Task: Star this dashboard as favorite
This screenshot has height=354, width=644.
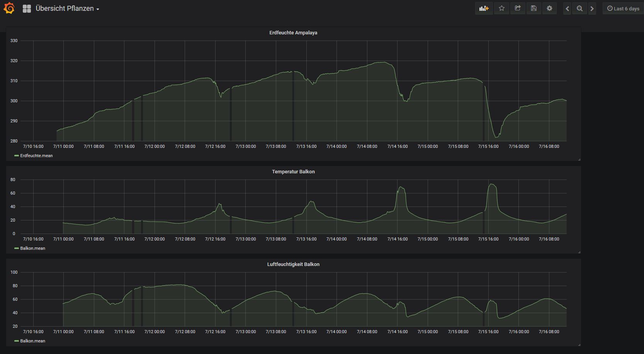Action: (501, 8)
